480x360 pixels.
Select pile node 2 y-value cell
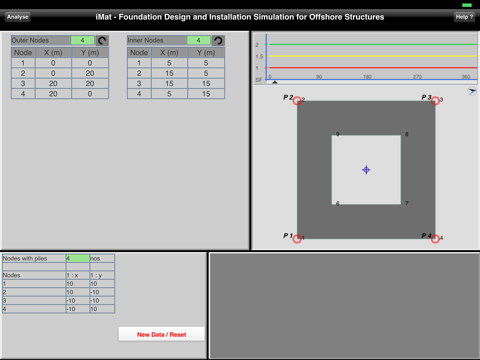[x=102, y=292]
